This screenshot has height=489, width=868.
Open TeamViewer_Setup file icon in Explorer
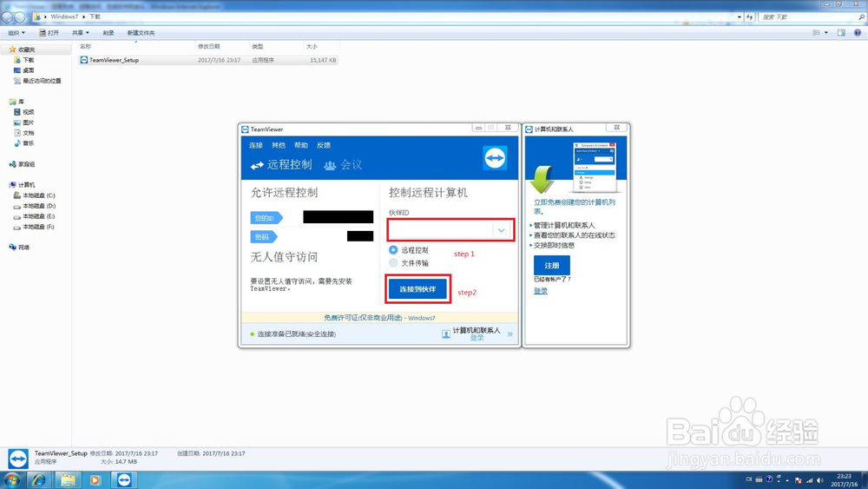pyautogui.click(x=84, y=60)
